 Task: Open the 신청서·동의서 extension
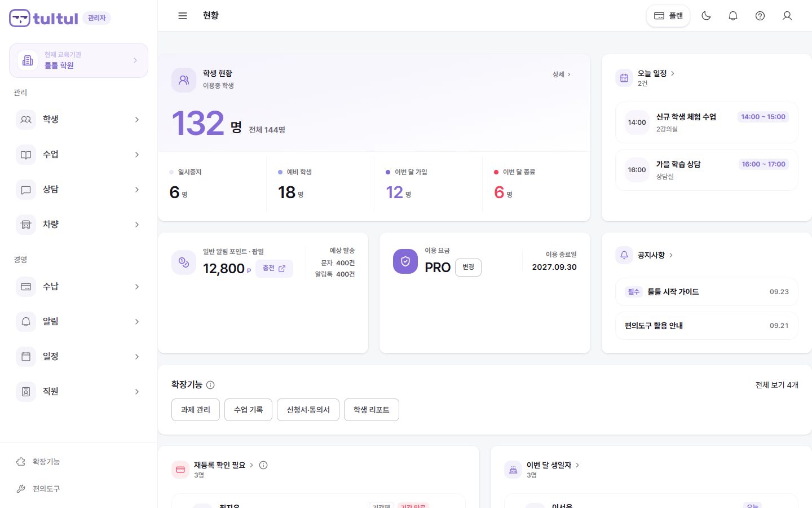(308, 410)
